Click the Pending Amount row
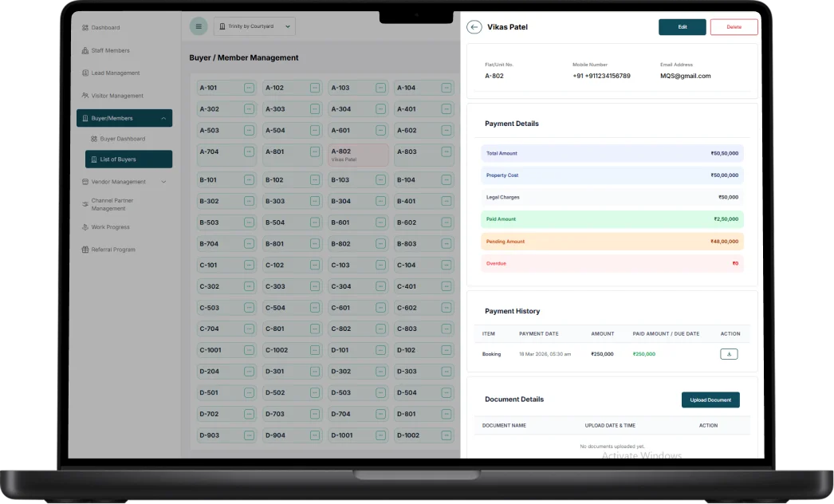 point(612,242)
